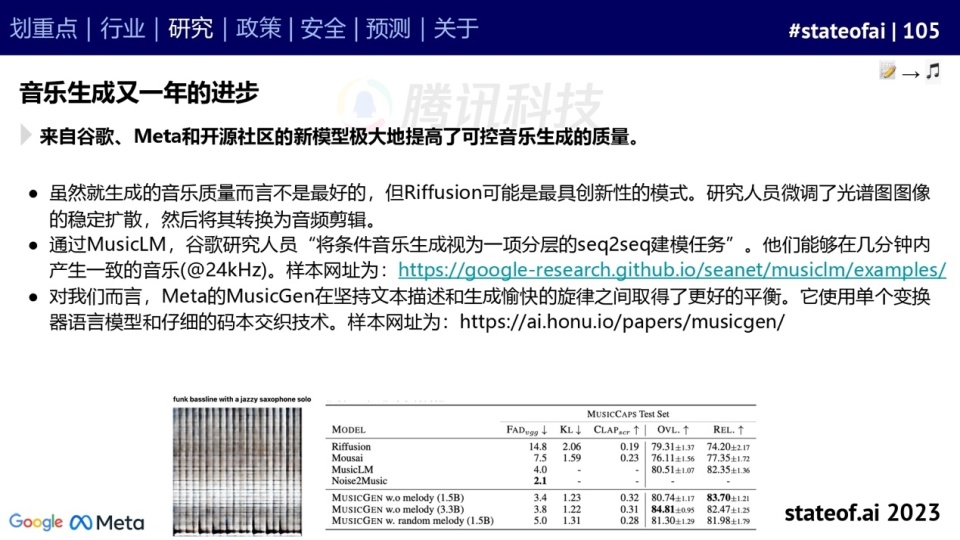Viewport: 960px width, 540px height.
Task: Click the MusicCaps Test Set table heading
Action: click(x=628, y=414)
